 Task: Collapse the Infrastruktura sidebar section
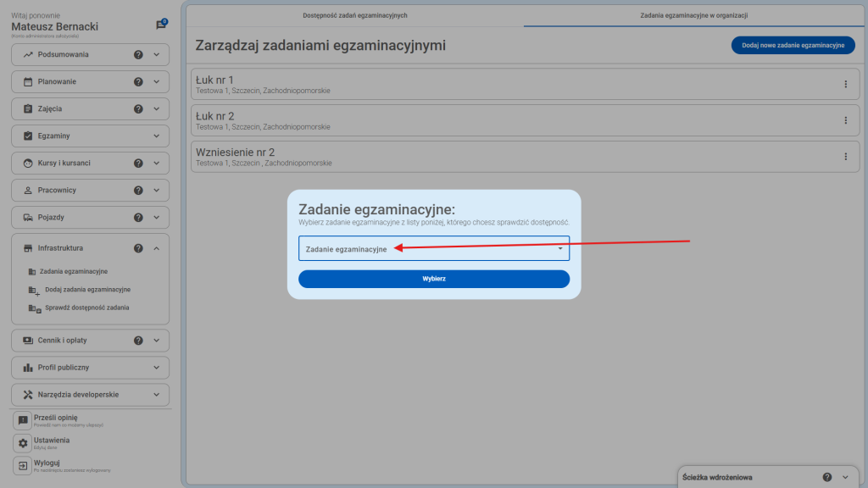tap(156, 248)
